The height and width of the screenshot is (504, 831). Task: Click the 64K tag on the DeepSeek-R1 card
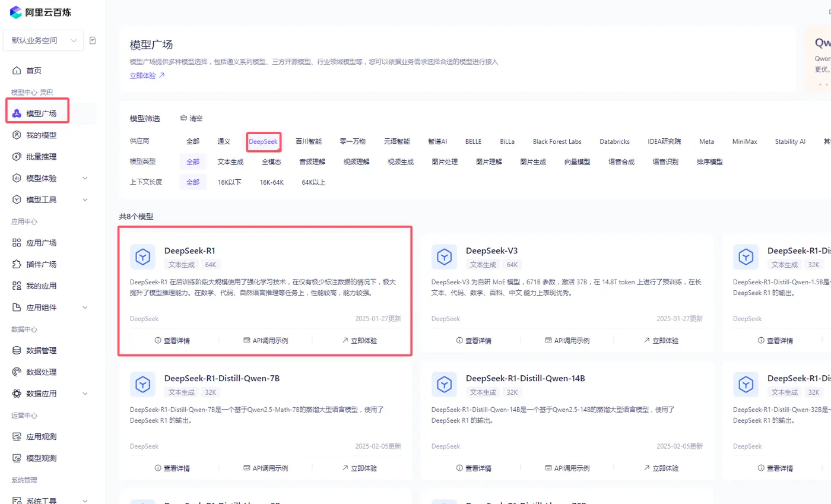211,265
